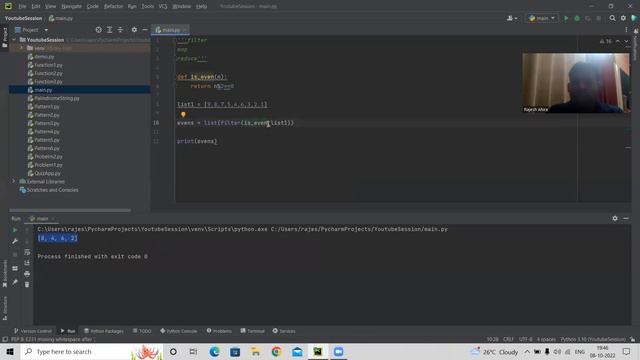Click Collapse All icon in Project panel
This screenshot has width=640, height=360.
click(x=120, y=30)
